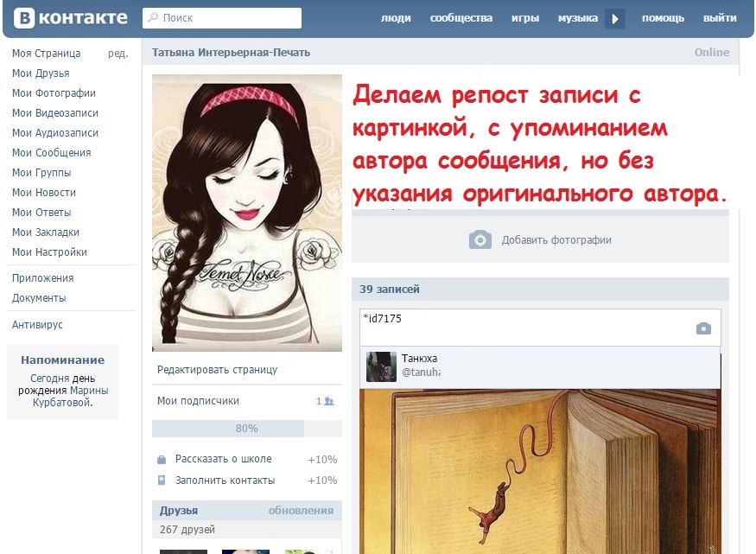
Task: Click the 39 записей wall header
Action: [x=390, y=290]
